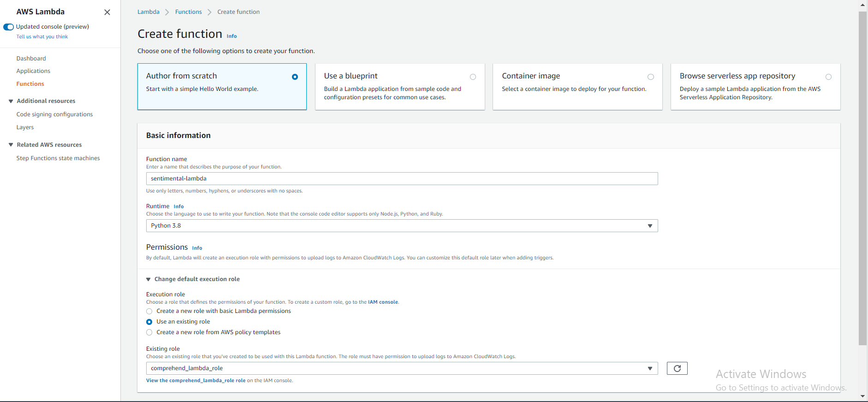Click the scrollbar up arrow
Image resolution: width=868 pixels, height=402 pixels.
coord(862,5)
